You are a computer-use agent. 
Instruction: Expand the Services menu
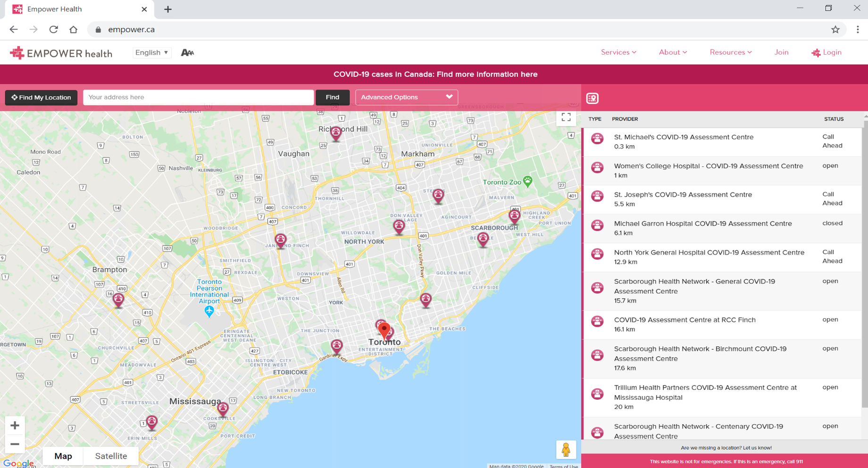[618, 52]
